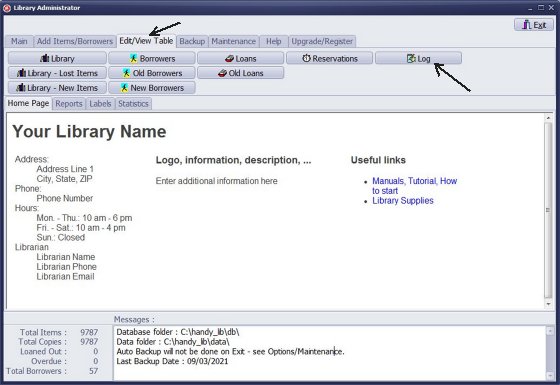The width and height of the screenshot is (560, 385).
Task: Open Library - New Items table
Action: click(57, 88)
